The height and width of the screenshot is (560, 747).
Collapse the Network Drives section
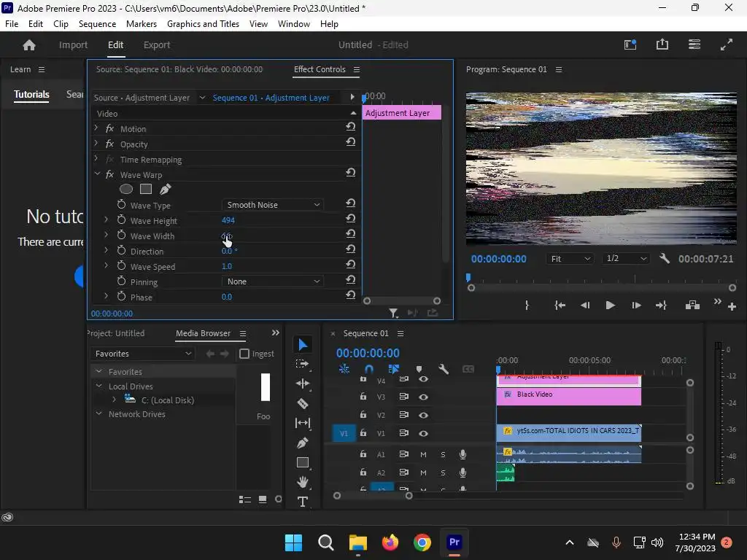pyautogui.click(x=98, y=413)
